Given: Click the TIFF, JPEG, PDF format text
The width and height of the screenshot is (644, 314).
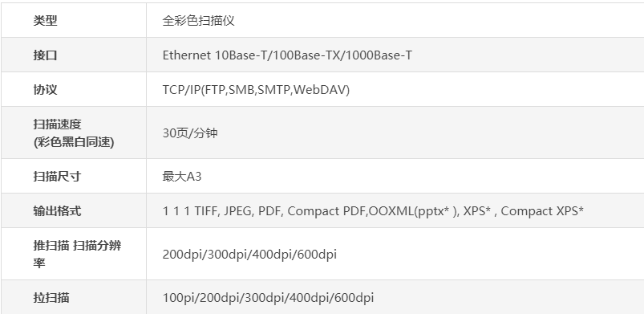Looking at the screenshot, I should point(237,211).
